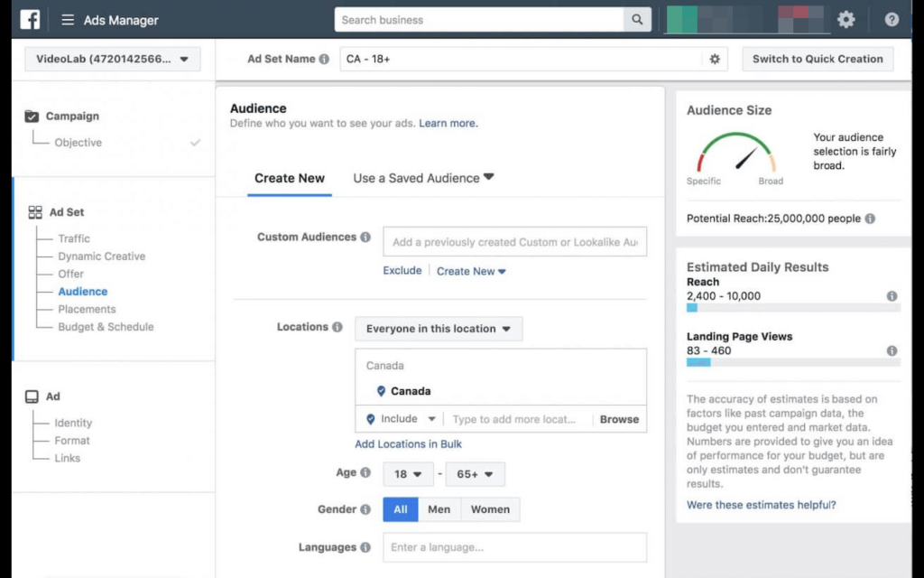This screenshot has width=924, height=578.
Task: Click Add Locations in Bulk link
Action: [409, 444]
